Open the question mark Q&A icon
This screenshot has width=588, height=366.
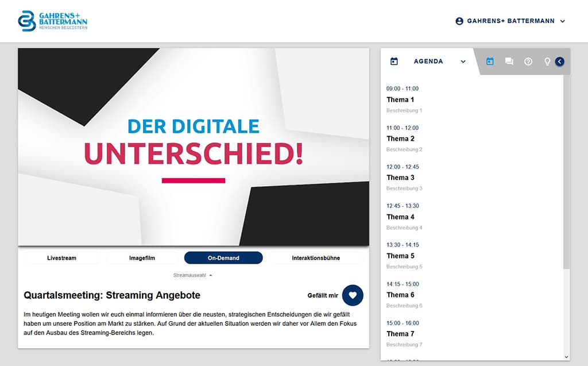(528, 61)
